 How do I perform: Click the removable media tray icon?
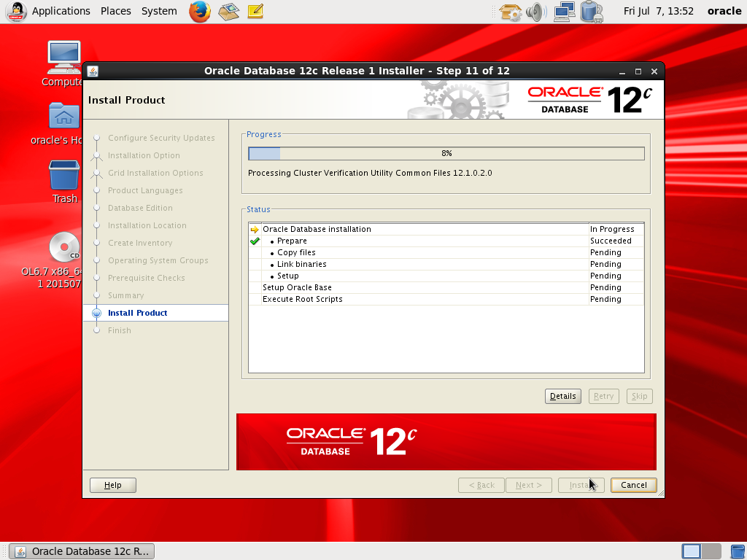592,12
